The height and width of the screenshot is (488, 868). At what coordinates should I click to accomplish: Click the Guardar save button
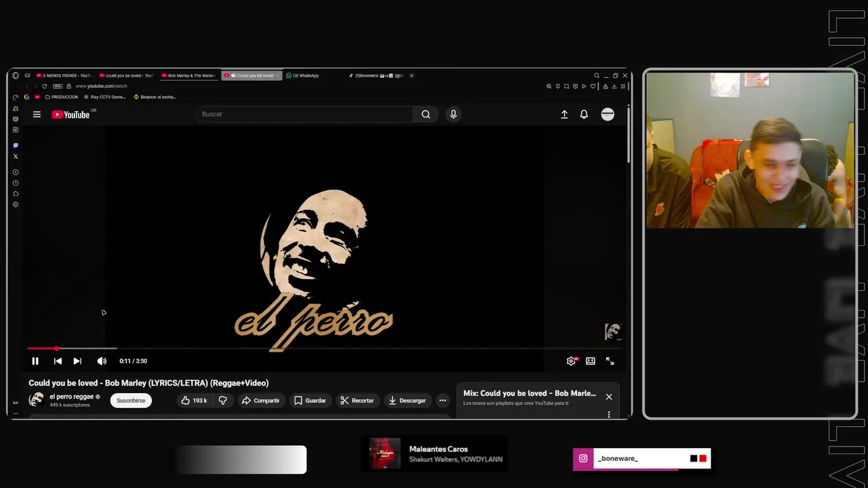click(310, 401)
